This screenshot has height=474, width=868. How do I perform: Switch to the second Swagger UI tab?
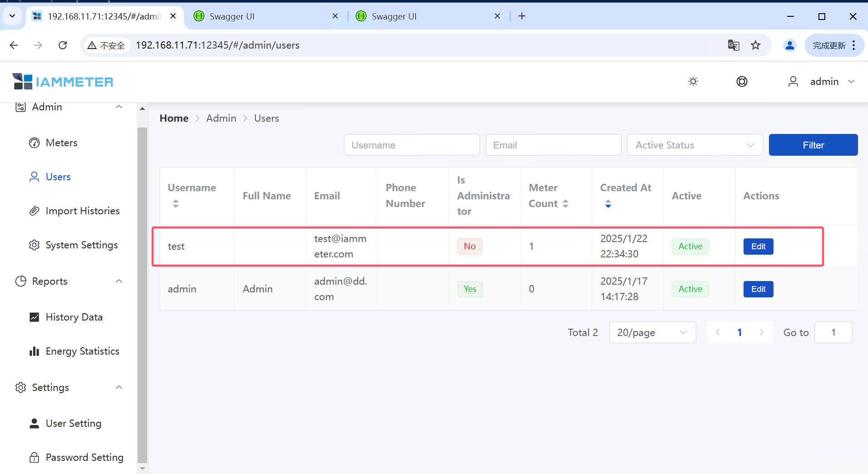coord(428,16)
